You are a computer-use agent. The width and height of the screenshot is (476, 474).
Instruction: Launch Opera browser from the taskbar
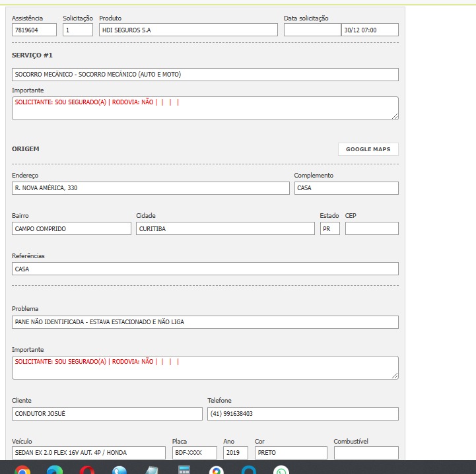click(x=87, y=470)
